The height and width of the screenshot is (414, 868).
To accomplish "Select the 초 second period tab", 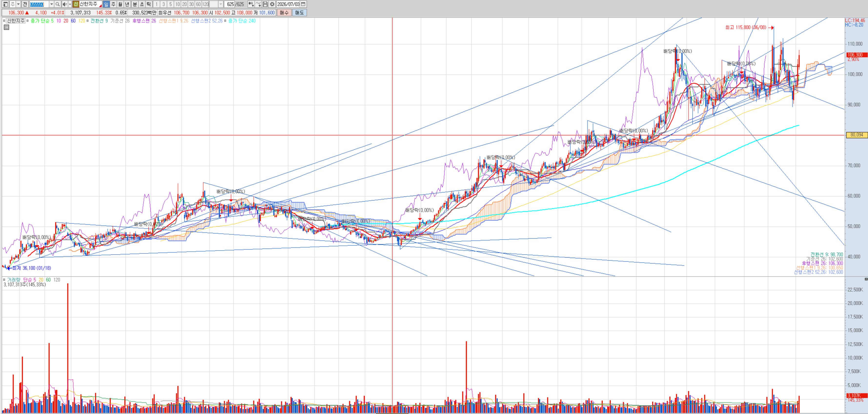I will 142,4.
